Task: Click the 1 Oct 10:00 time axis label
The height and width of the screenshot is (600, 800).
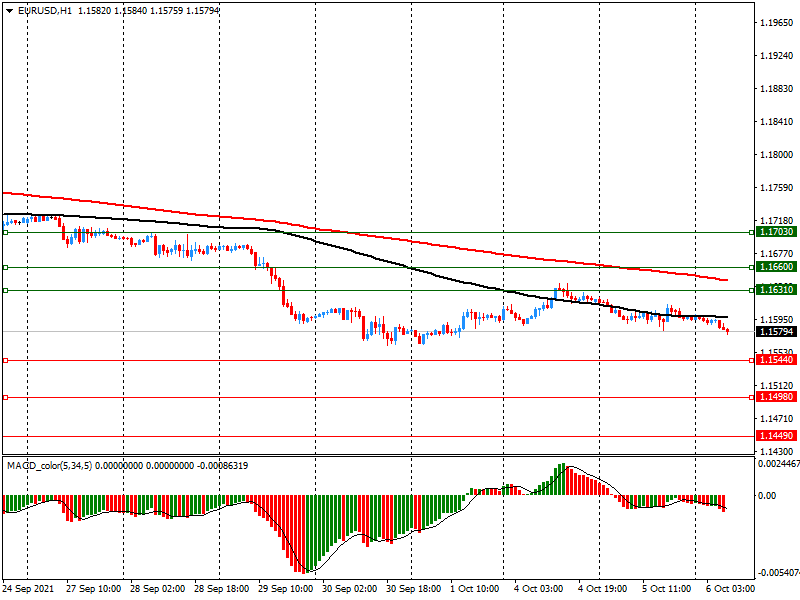Action: (x=474, y=589)
